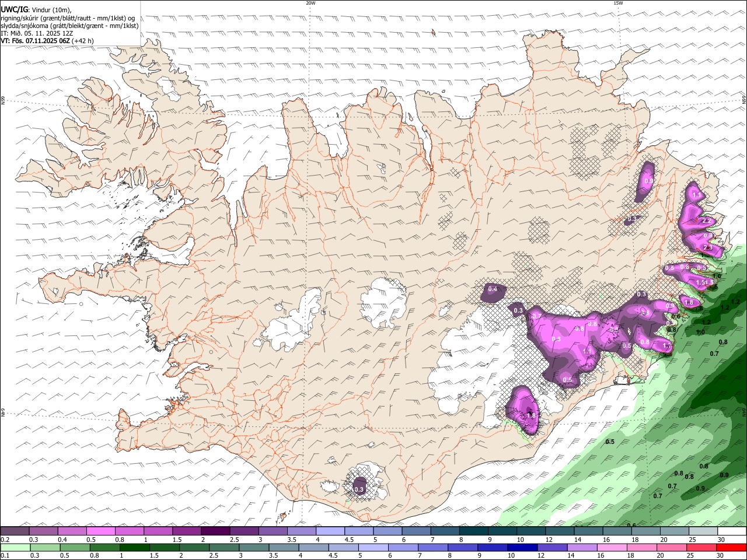The image size is (747, 560).
Task: Select the lower legend swatch labeled 2
Action: [x=194, y=547]
